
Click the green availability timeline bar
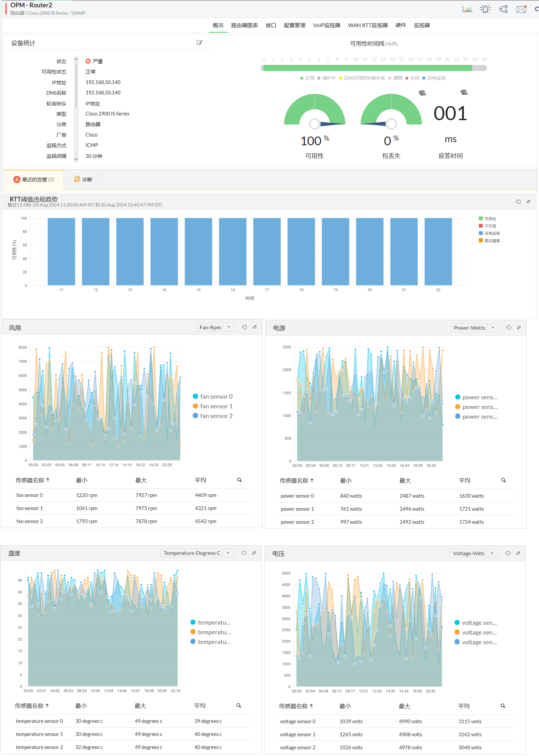367,68
